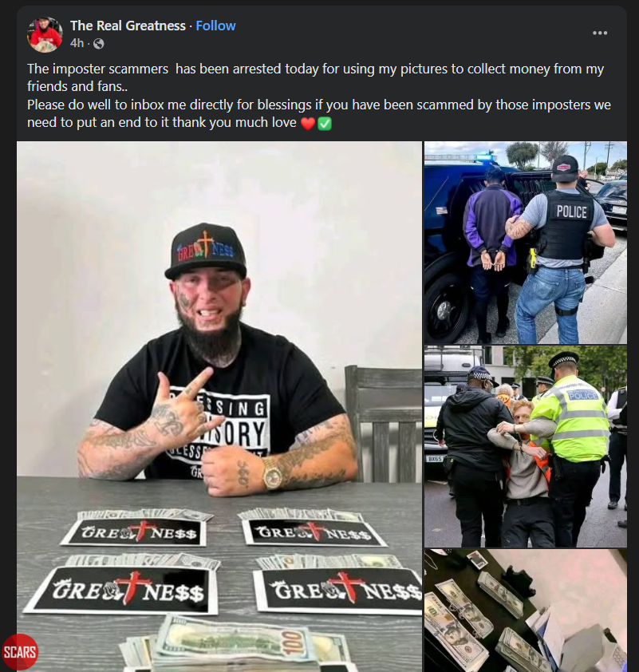Open The Real Greatness profile avatar
639x672 pixels.
point(45,34)
